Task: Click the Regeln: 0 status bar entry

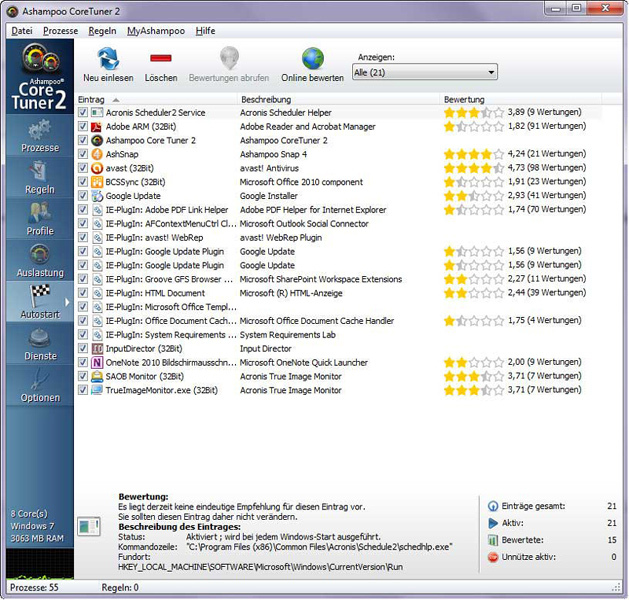Action: coord(120,588)
